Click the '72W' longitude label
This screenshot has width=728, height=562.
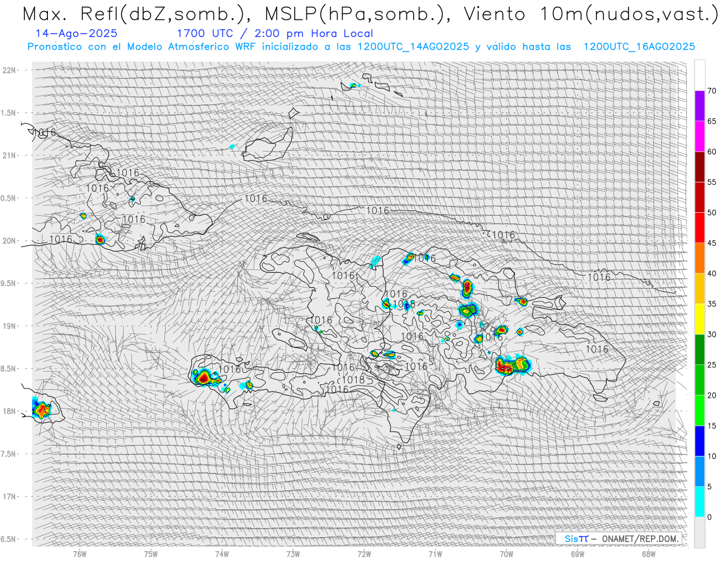[x=364, y=554]
